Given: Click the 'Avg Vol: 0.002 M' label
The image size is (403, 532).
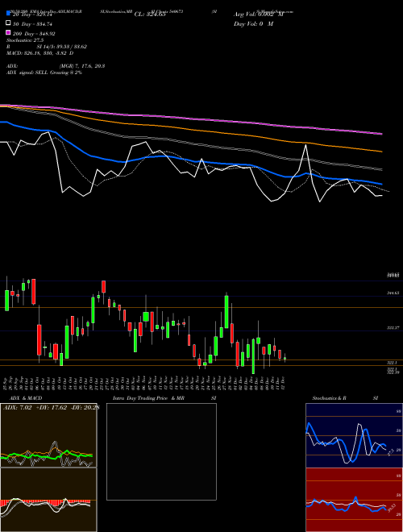Looking at the screenshot, I should tap(258, 15).
